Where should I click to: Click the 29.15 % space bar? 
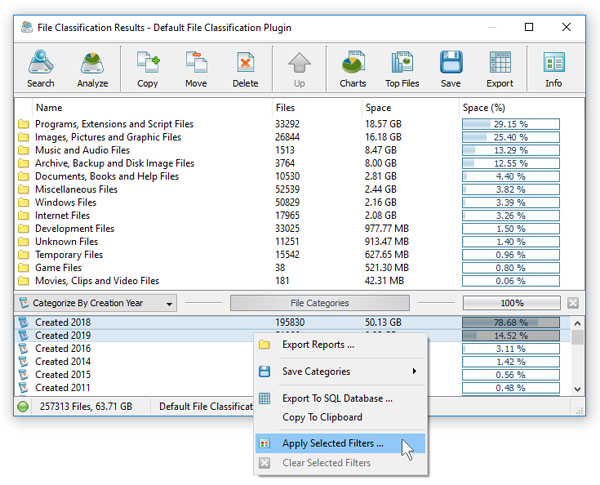coord(511,124)
